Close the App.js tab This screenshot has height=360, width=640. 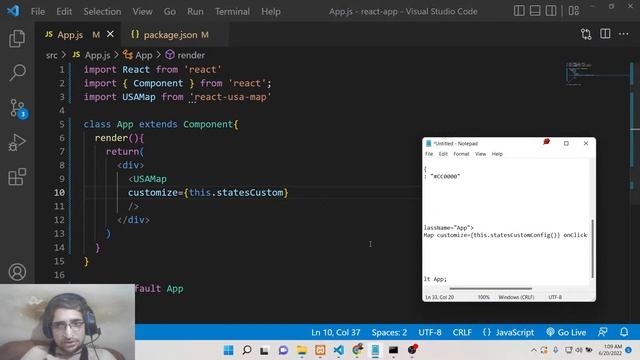[x=110, y=34]
